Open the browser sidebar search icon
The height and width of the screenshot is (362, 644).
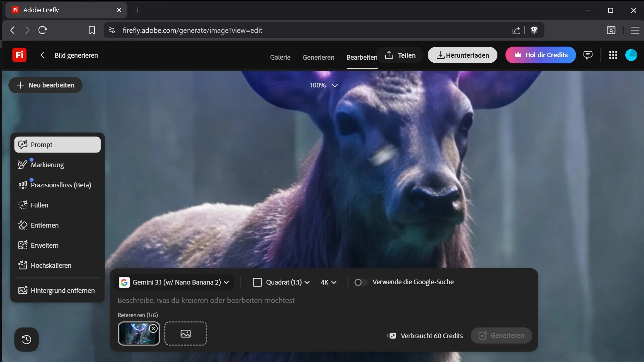tap(611, 30)
